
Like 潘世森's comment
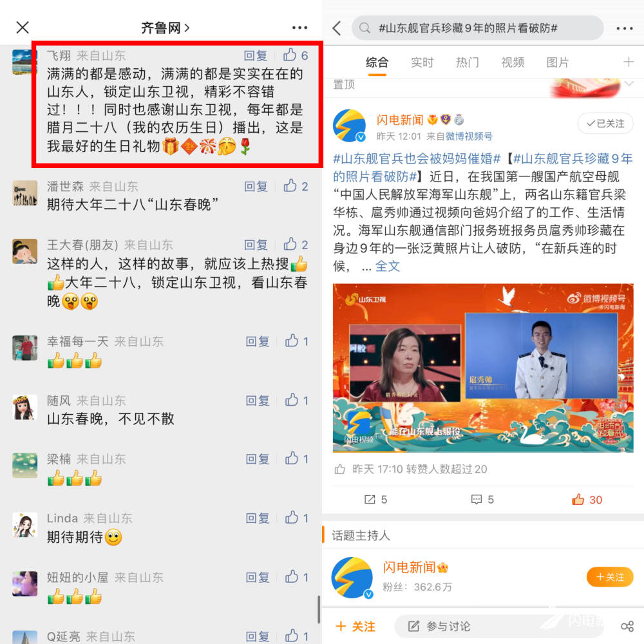[290, 186]
